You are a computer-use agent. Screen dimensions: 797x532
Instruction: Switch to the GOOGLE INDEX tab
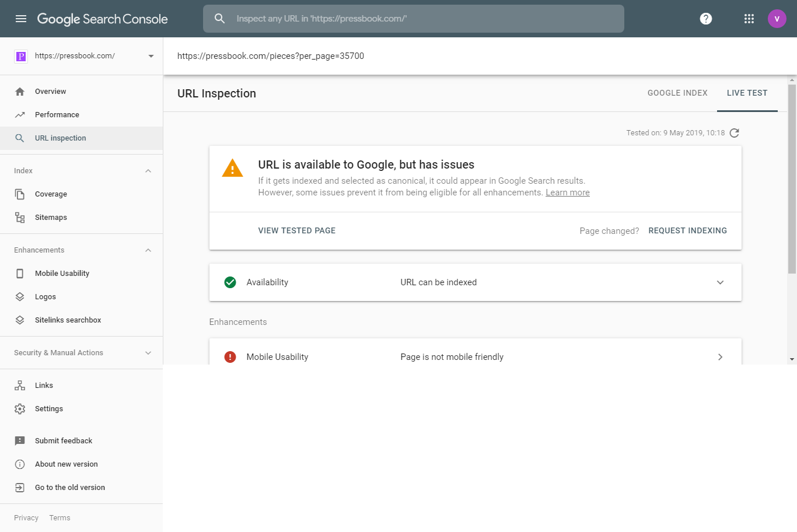(x=677, y=93)
